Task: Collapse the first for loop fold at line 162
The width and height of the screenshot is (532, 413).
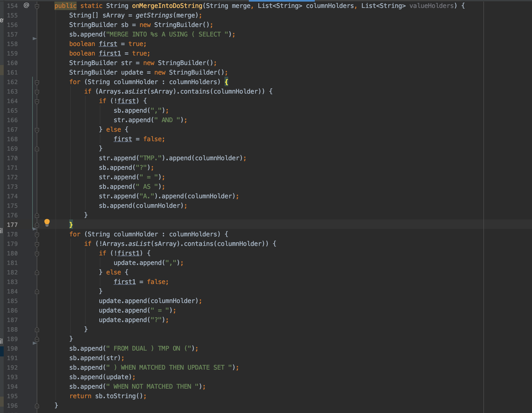Action: point(37,82)
